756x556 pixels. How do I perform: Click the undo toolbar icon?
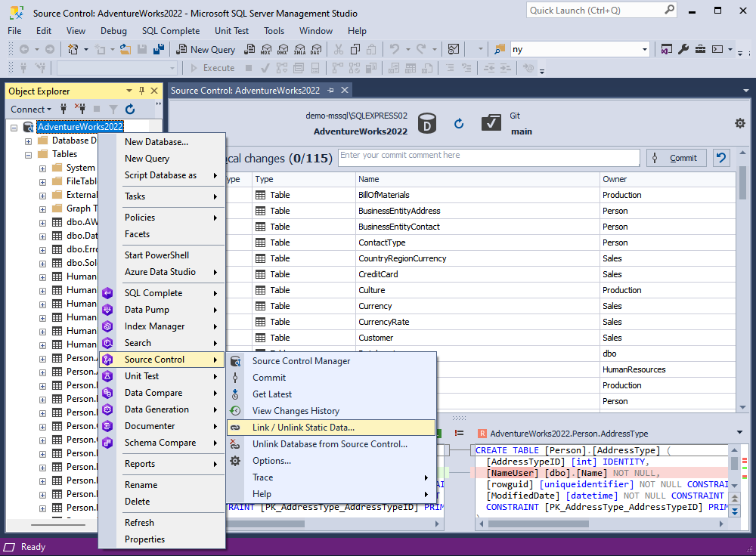click(395, 49)
